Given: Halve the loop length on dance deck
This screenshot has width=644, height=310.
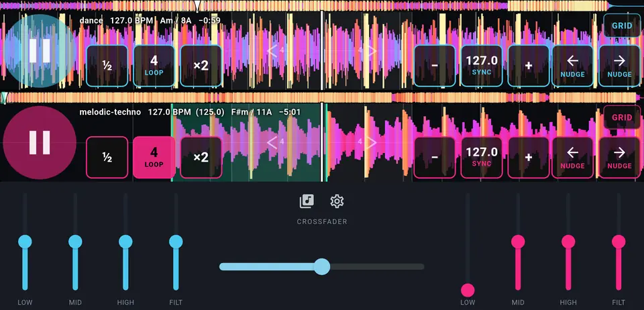Looking at the screenshot, I should coord(107,66).
